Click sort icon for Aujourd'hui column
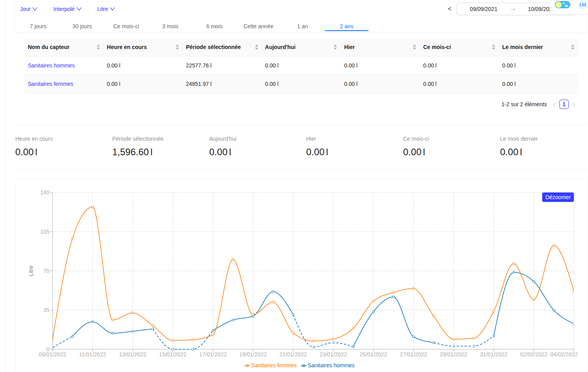Viewport: 588px width, 372px height. (x=335, y=47)
